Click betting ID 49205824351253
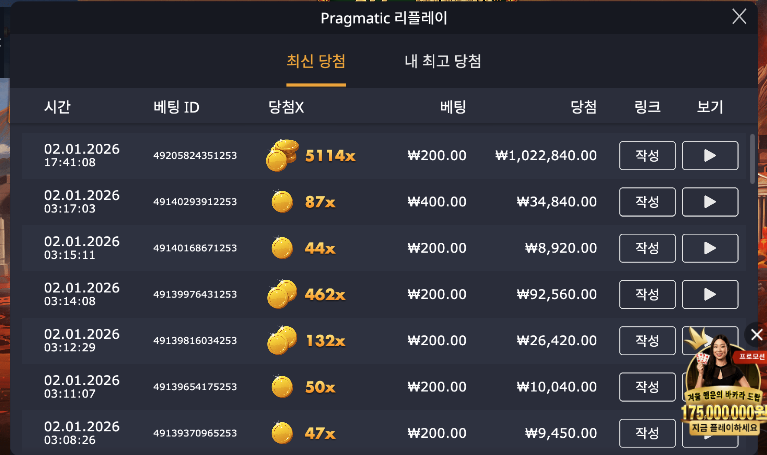 [x=195, y=156]
